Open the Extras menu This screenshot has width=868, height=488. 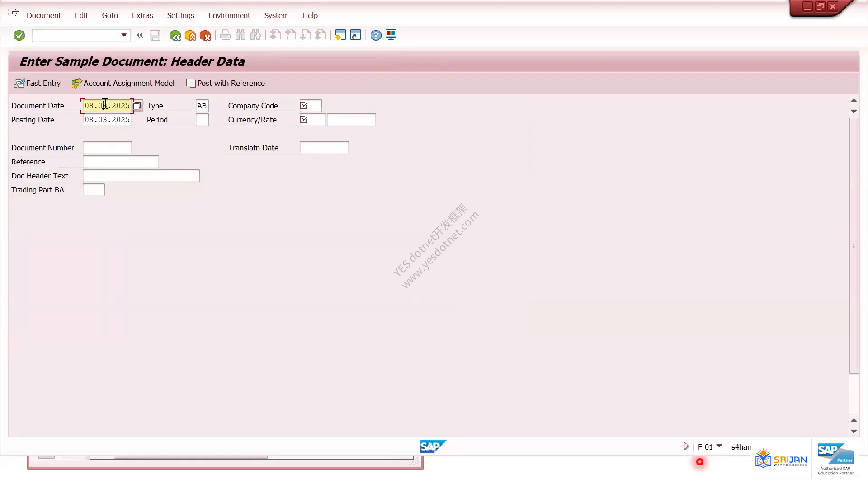pos(142,15)
